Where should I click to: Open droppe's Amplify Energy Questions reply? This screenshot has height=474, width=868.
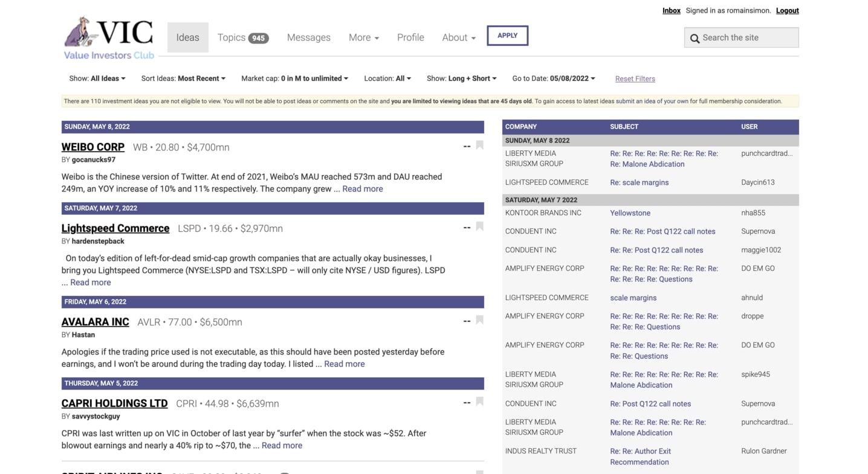point(664,321)
